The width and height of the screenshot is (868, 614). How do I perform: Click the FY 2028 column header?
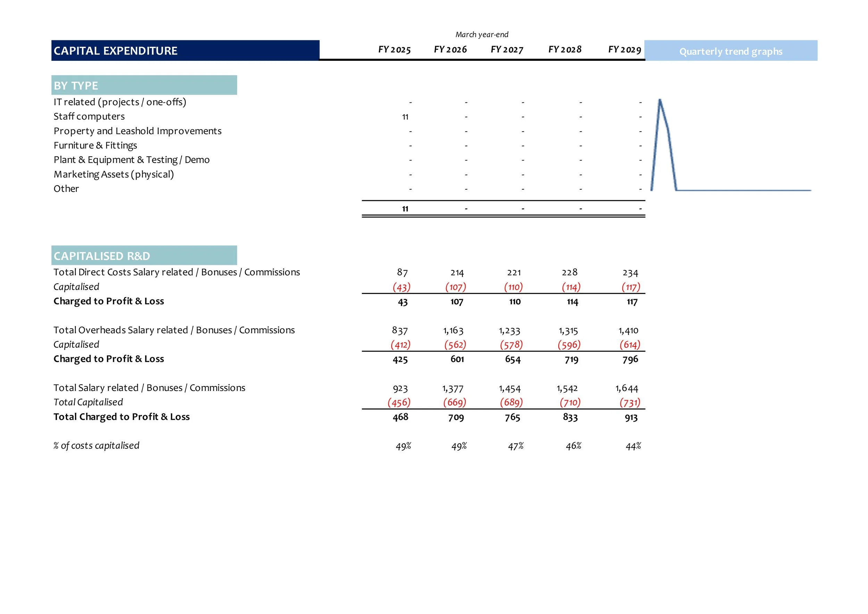coord(565,50)
